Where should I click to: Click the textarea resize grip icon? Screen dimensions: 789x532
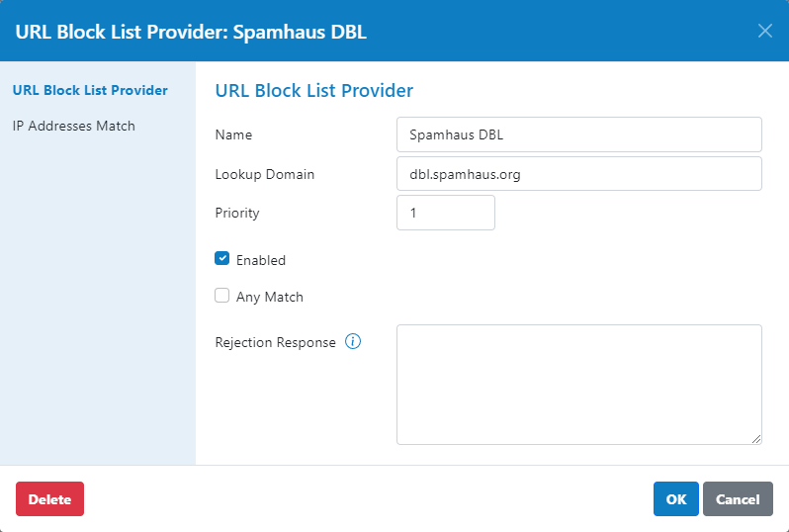coord(756,439)
